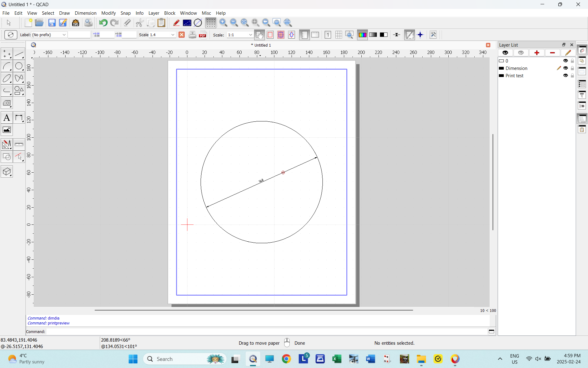588x368 pixels.
Task: Select the 3D solid tool
Action: point(6,171)
